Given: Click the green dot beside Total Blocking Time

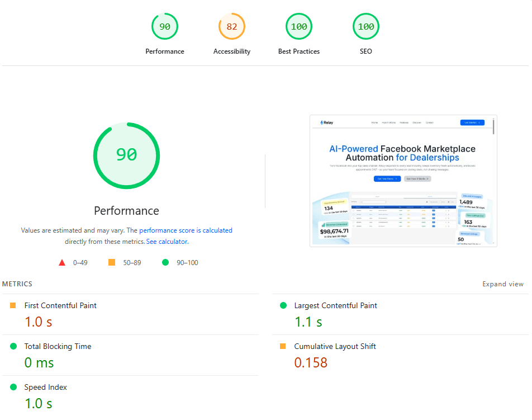Looking at the screenshot, I should [x=13, y=346].
